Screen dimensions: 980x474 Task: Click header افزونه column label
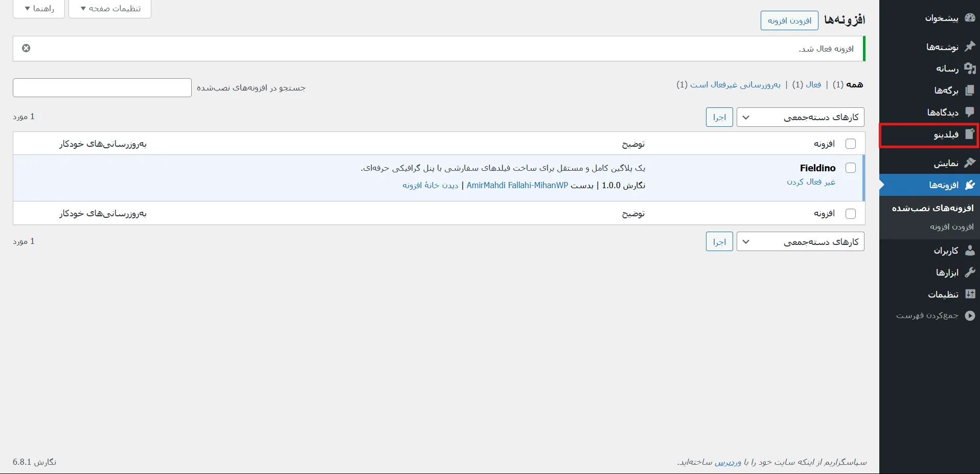coord(825,144)
